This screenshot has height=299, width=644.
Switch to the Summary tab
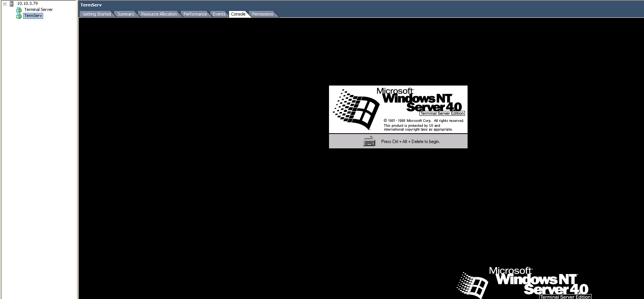pos(126,14)
